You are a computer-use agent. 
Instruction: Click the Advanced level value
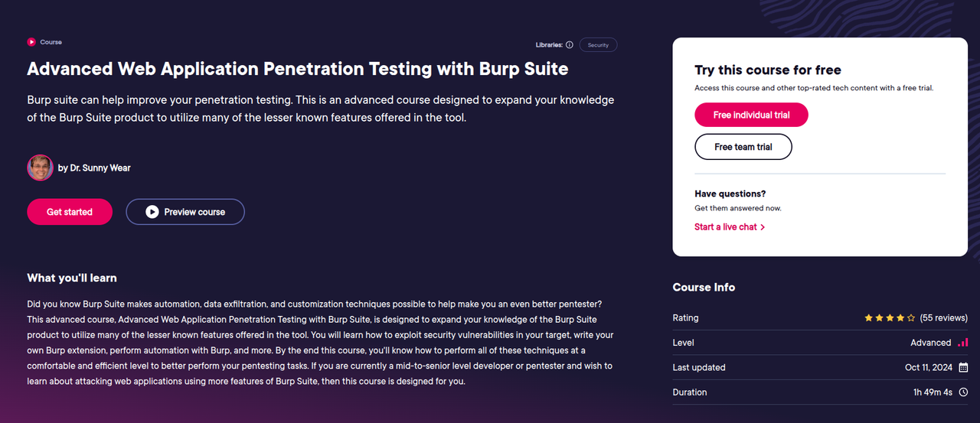click(931, 343)
